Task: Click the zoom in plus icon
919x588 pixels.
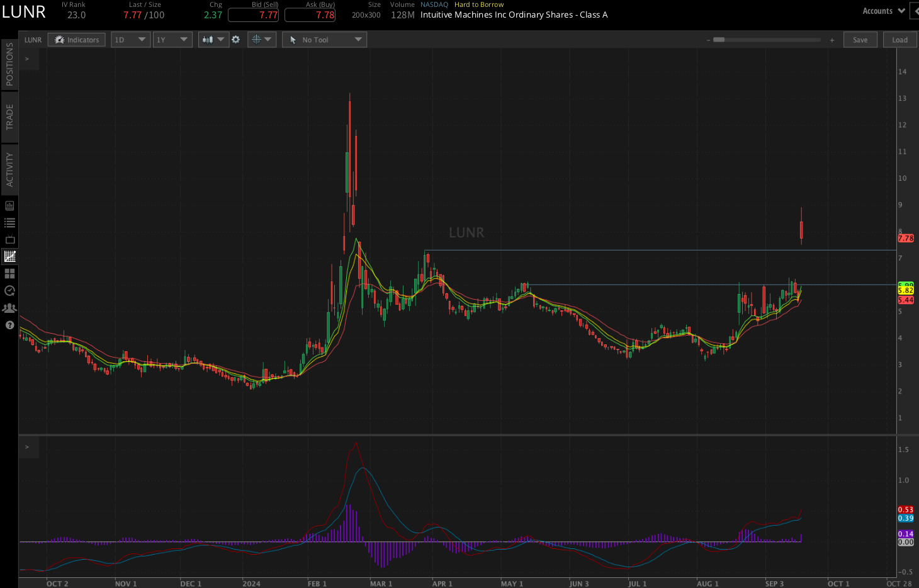Action: [832, 40]
